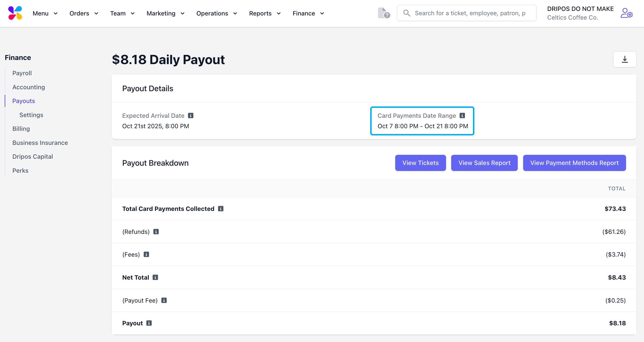Expand the Orders dropdown menu
This screenshot has height=342, width=644.
(84, 13)
